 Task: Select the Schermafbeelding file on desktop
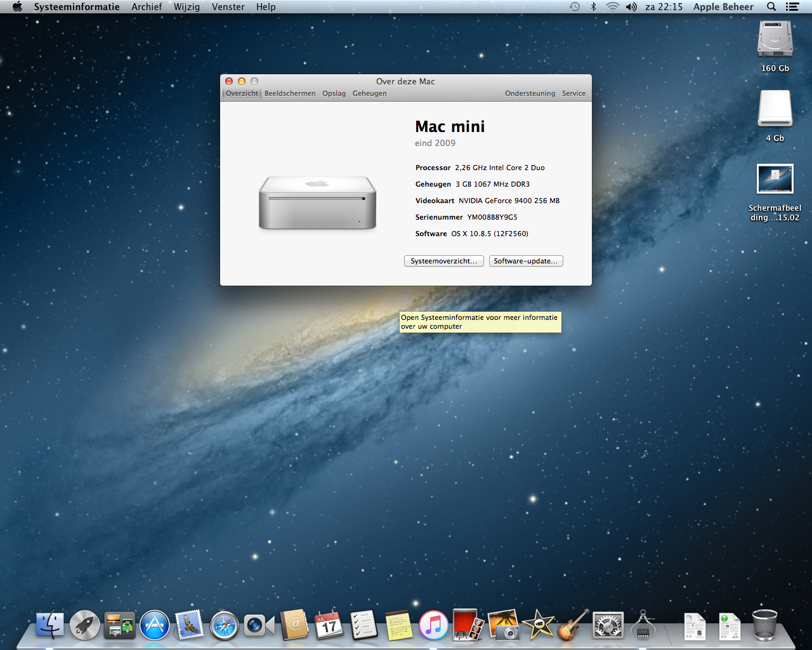[775, 179]
